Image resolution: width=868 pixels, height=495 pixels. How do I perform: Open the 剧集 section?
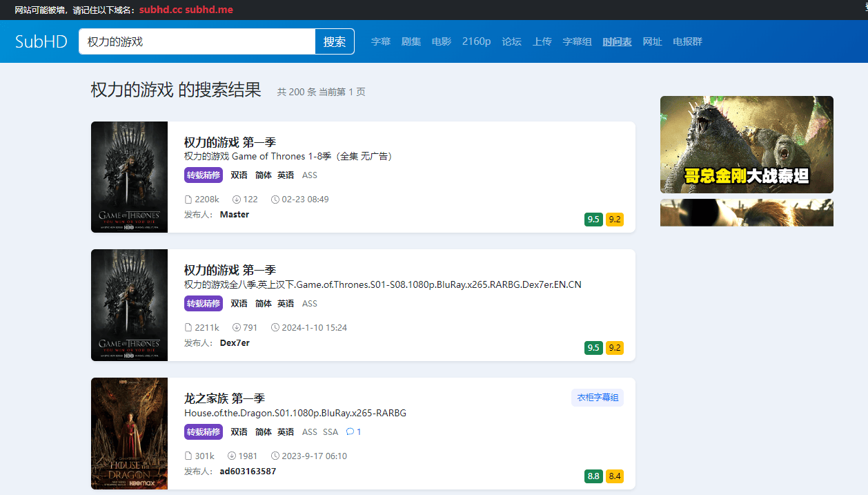[411, 41]
